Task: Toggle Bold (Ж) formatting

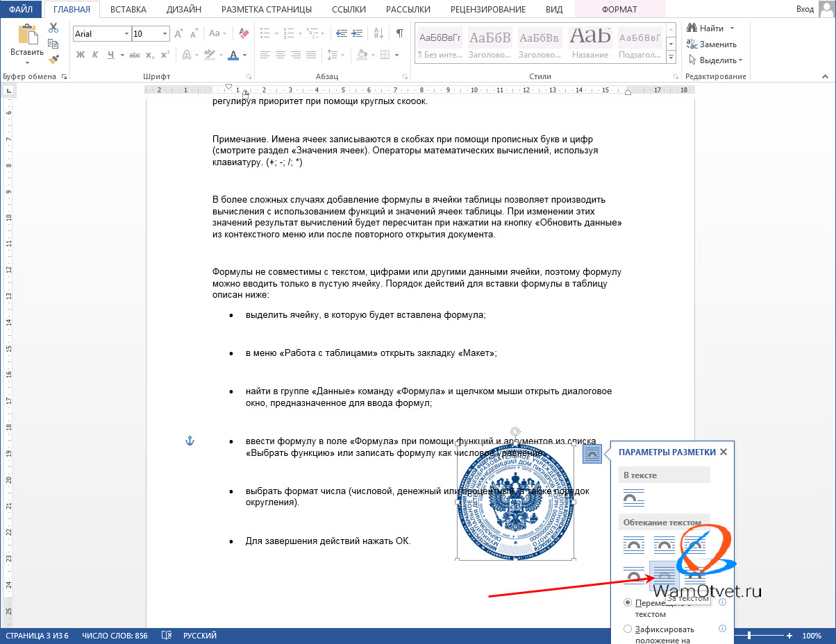Action: pos(81,55)
